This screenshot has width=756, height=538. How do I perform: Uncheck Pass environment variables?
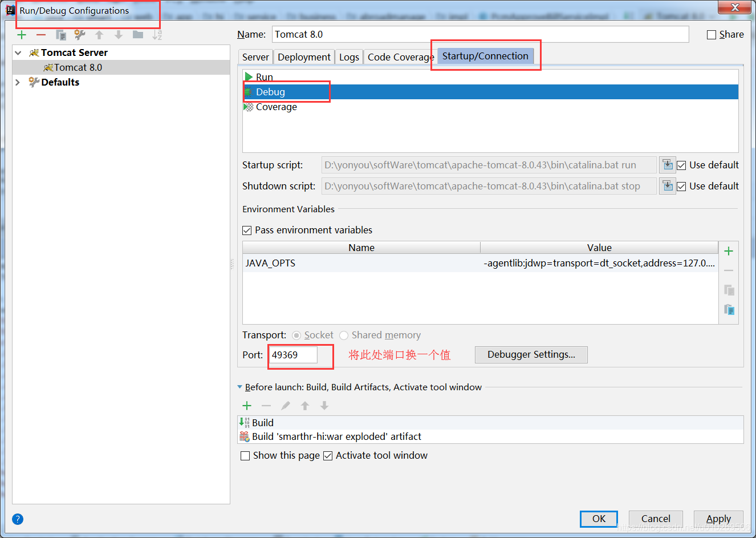click(247, 230)
